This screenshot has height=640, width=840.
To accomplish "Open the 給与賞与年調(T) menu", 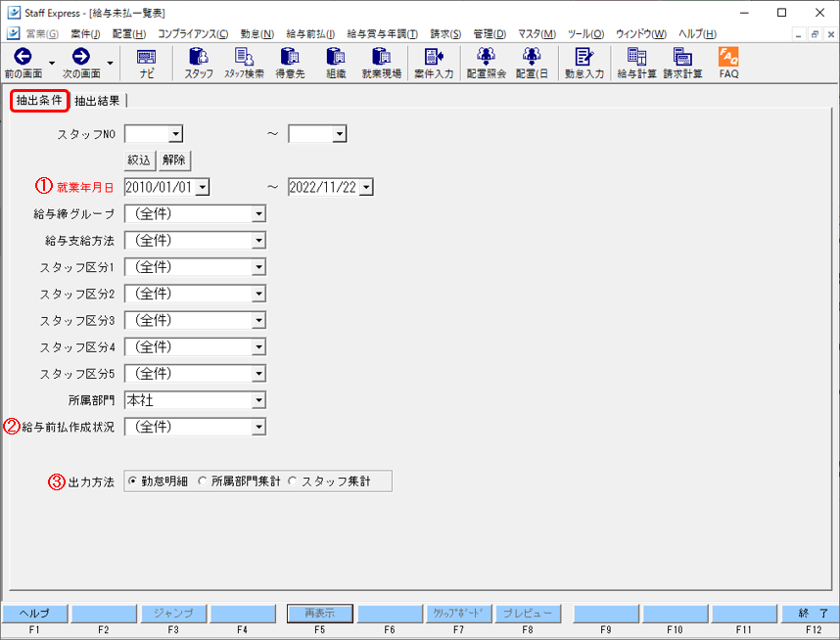I will tap(382, 33).
